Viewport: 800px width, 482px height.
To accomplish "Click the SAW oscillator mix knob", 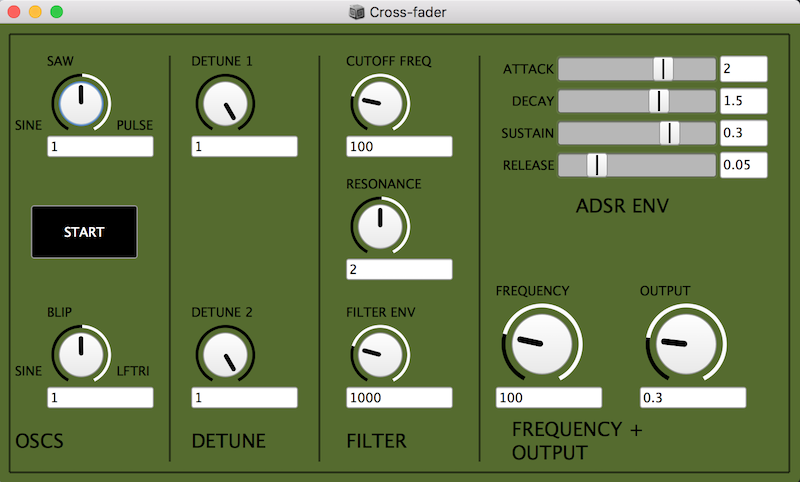I will pos(81,103).
